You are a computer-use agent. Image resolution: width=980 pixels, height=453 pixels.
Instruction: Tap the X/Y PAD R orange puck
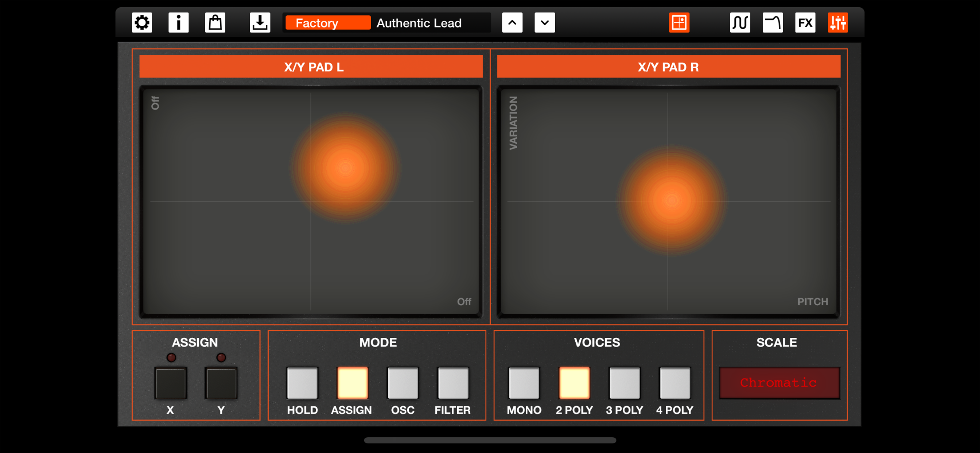click(672, 200)
